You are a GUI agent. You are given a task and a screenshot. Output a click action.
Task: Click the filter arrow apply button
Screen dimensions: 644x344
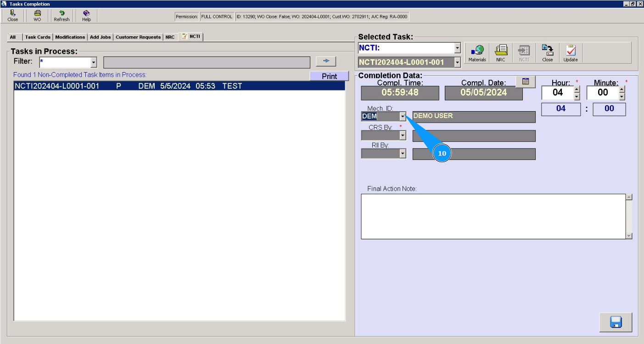pos(326,62)
